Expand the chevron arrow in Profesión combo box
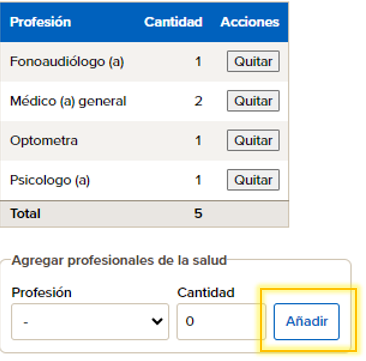Screen dimensions: 366x361 click(157, 321)
